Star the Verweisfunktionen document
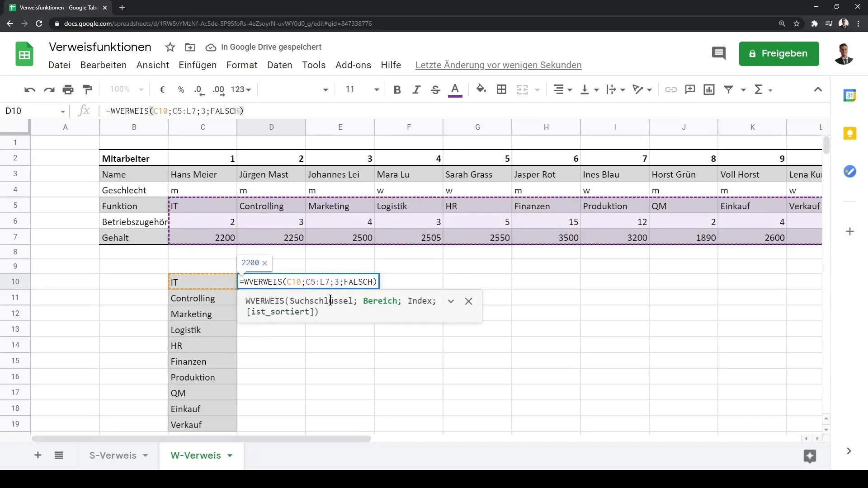This screenshot has width=868, height=488. click(170, 47)
